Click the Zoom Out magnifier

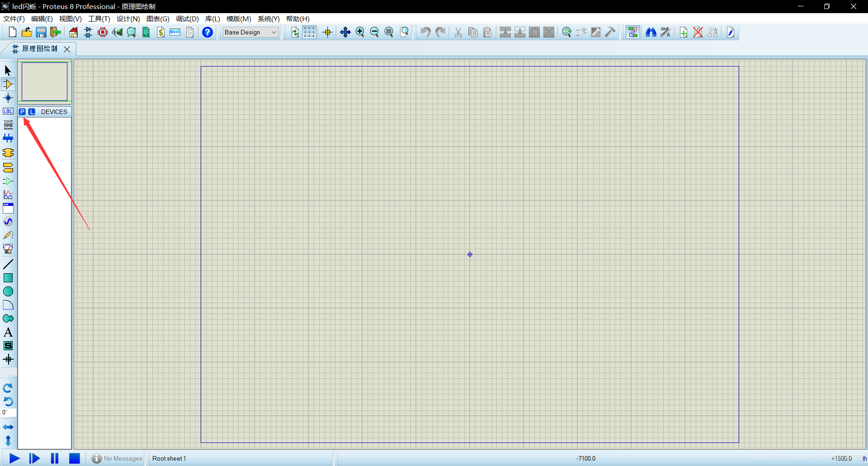(x=374, y=32)
